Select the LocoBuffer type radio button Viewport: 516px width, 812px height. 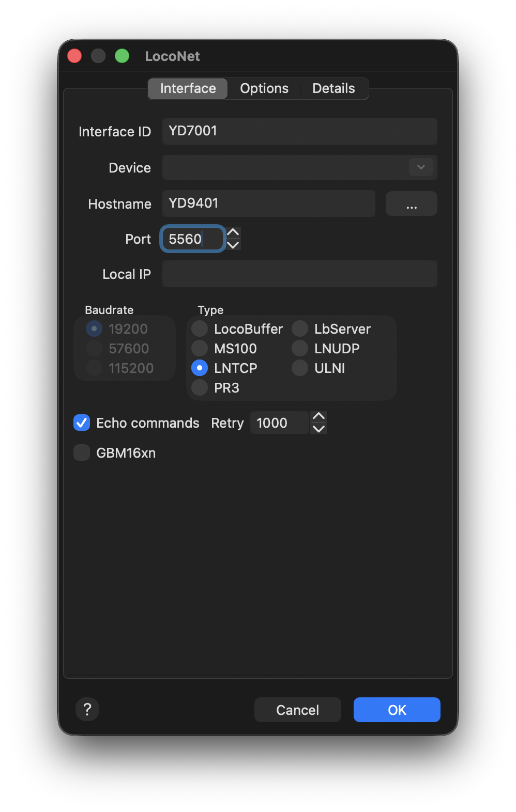tap(200, 329)
